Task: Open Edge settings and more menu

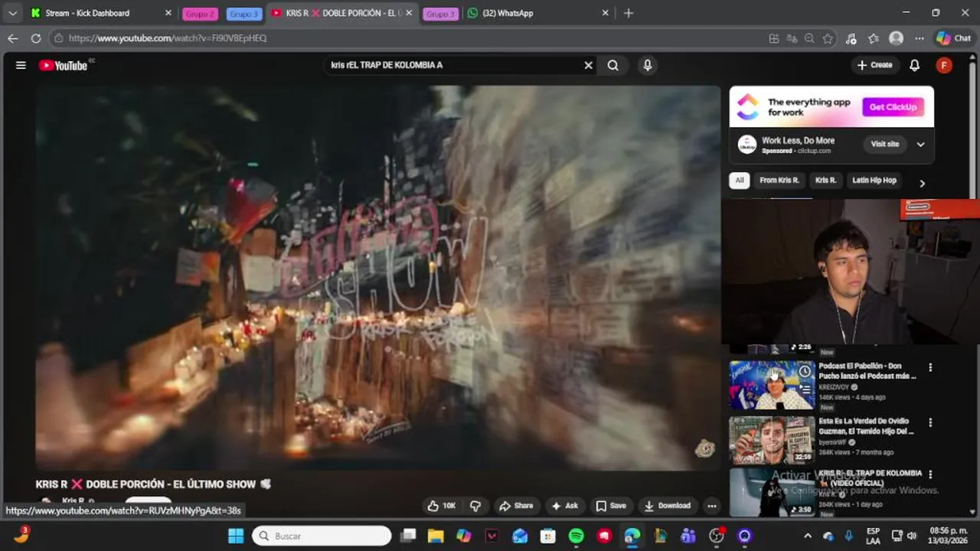Action: [919, 38]
